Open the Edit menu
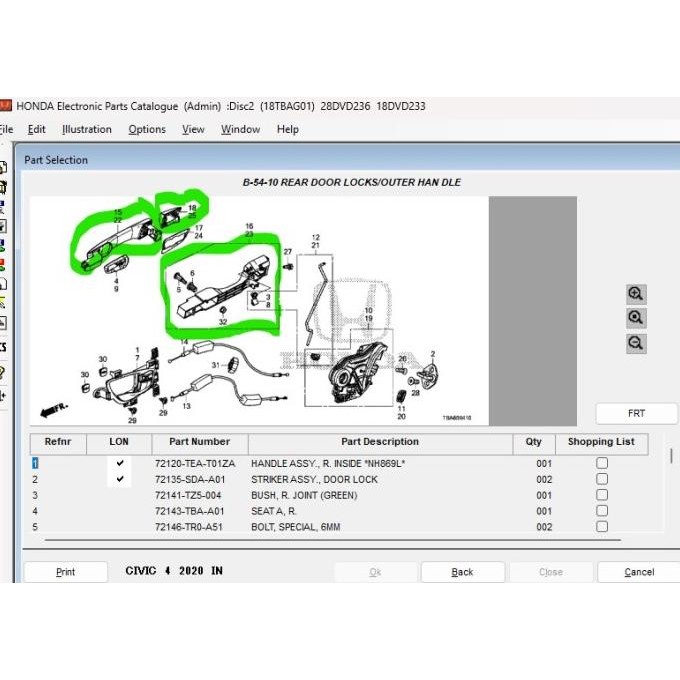Image resolution: width=680 pixels, height=680 pixels. [x=36, y=129]
